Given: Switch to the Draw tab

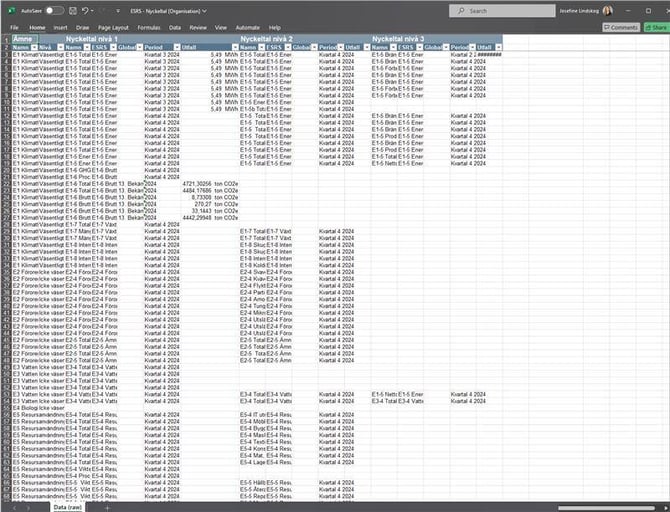Looking at the screenshot, I should [x=82, y=28].
